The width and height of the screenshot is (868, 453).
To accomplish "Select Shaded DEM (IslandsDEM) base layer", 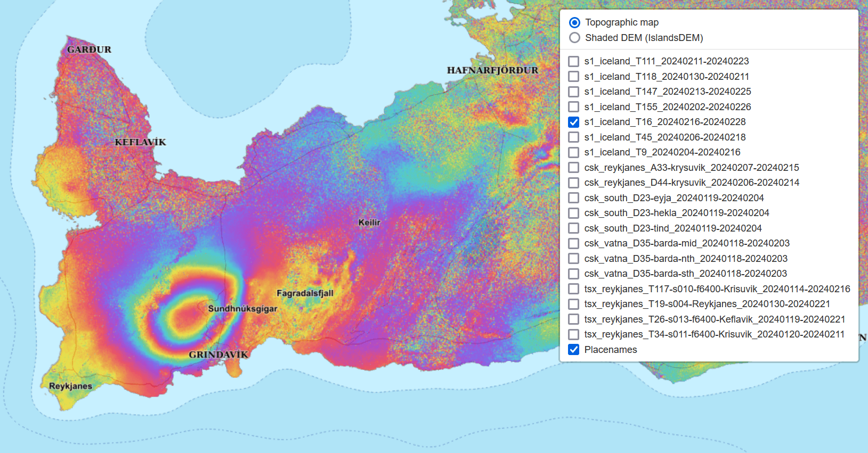I will point(574,38).
